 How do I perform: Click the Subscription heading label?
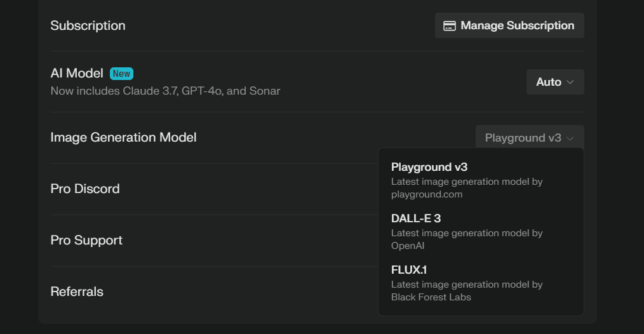88,25
